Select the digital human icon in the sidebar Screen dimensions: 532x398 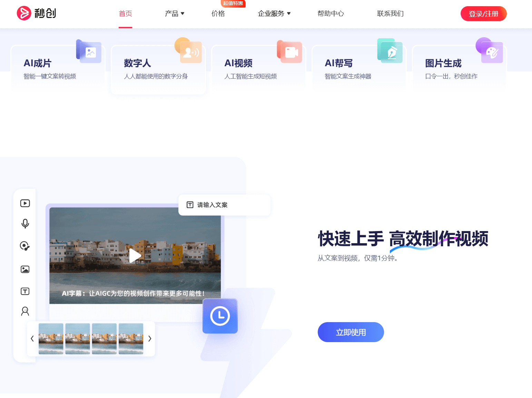[24, 311]
